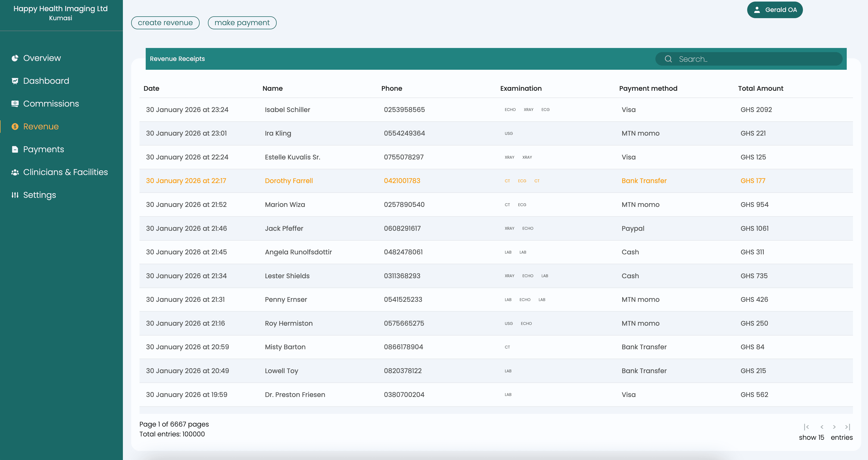Select the Revenue menu item
This screenshot has height=460, width=868.
tap(41, 127)
